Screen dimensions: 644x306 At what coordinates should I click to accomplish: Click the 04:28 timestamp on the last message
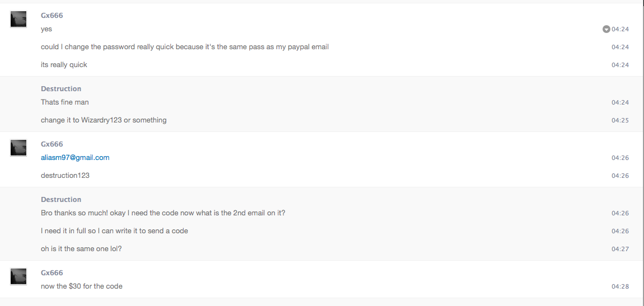click(x=620, y=287)
